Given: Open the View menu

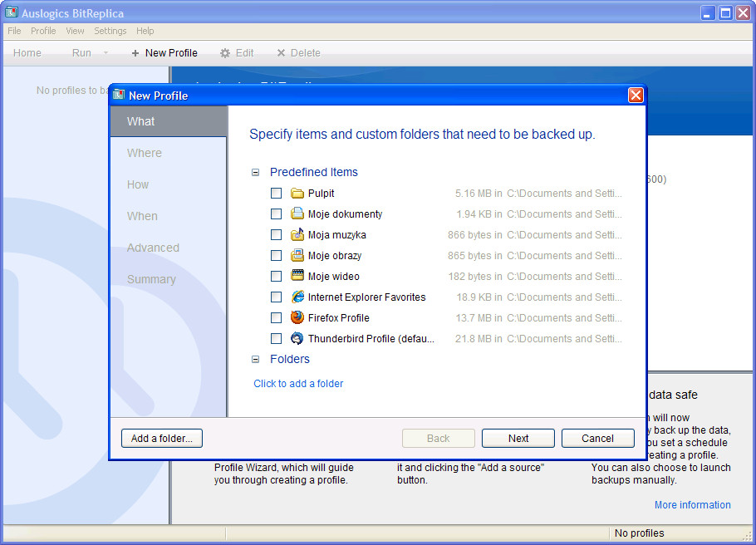Looking at the screenshot, I should point(75,31).
